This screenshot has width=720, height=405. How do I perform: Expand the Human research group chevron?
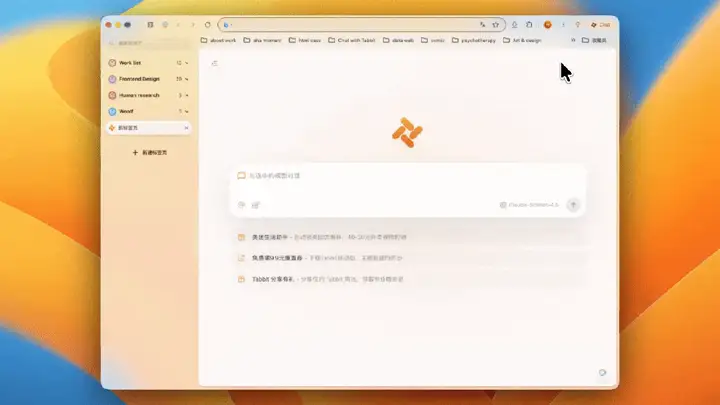[x=186, y=96]
